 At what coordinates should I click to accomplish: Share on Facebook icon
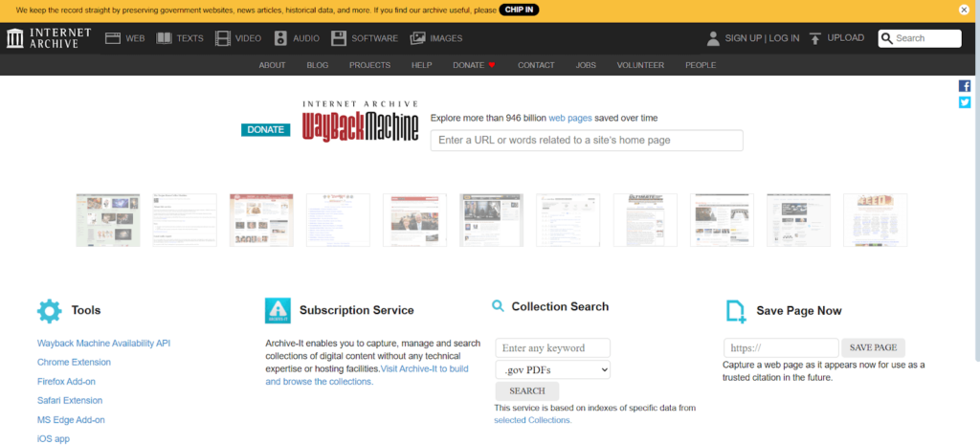click(965, 86)
